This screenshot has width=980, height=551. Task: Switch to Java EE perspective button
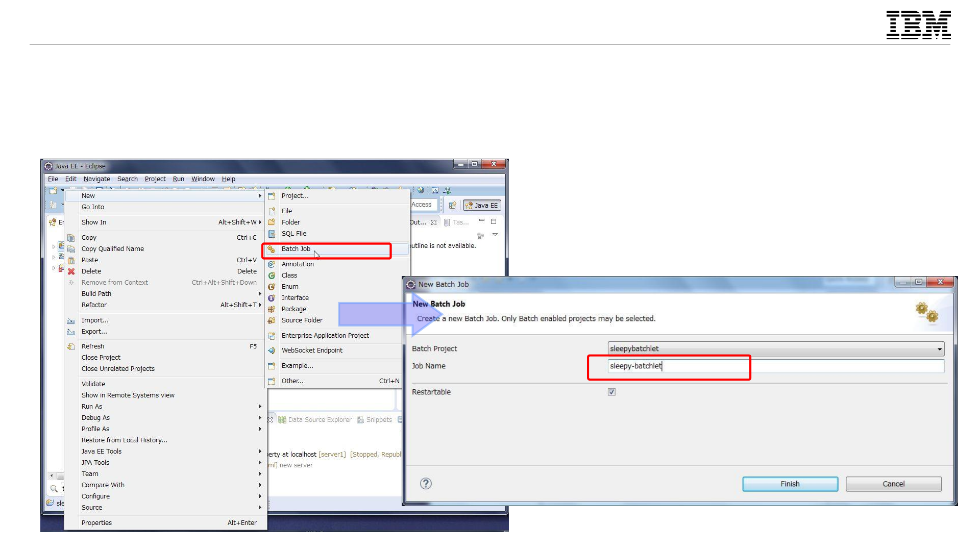coord(482,206)
